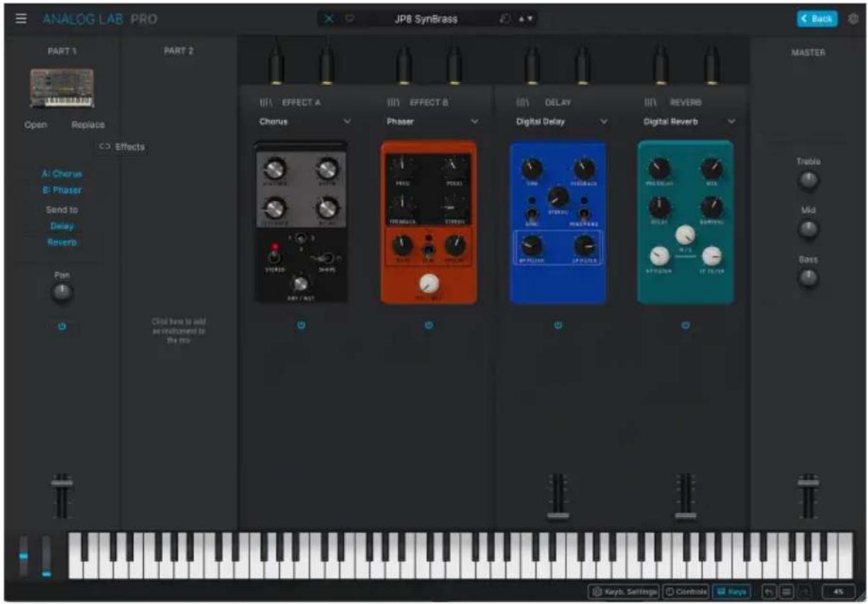Favorite the JP8 SynBrass preset with heart

pos(349,19)
